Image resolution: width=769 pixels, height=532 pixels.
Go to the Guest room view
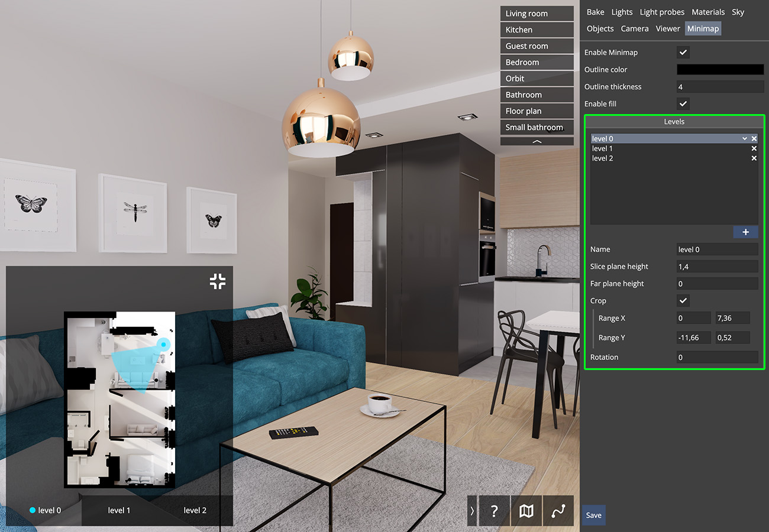point(537,46)
